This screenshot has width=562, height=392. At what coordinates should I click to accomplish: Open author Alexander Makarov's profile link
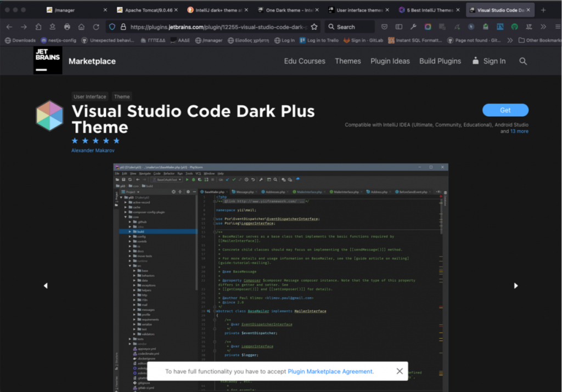(x=93, y=150)
